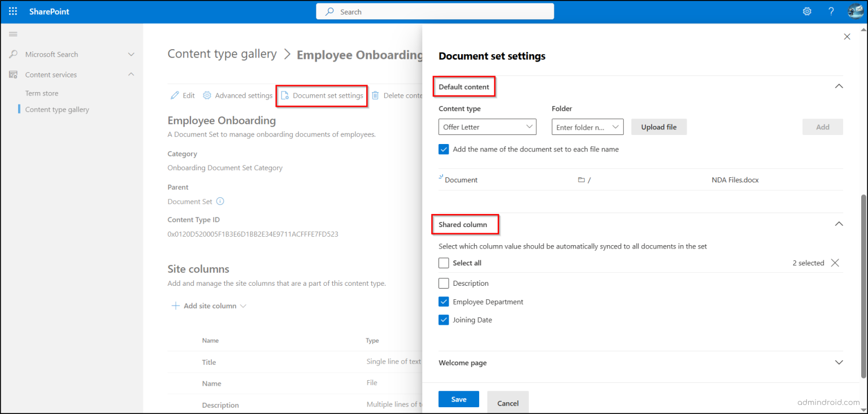Expand the Welcome page section
The image size is (868, 414).
[x=839, y=362]
